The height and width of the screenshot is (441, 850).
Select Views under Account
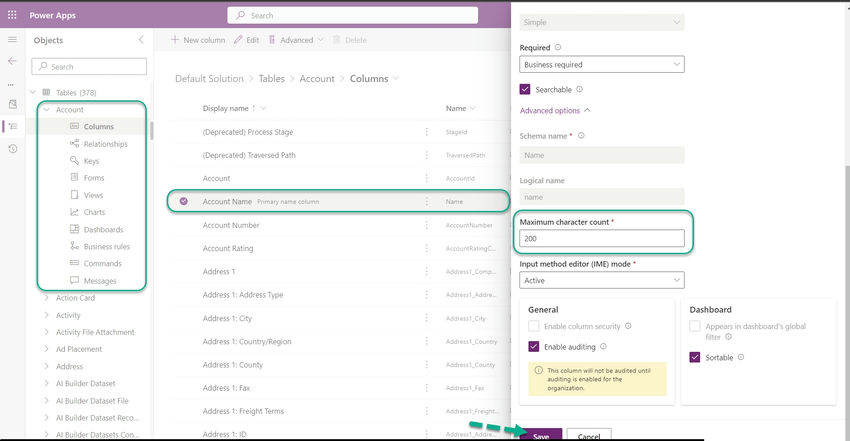point(93,195)
